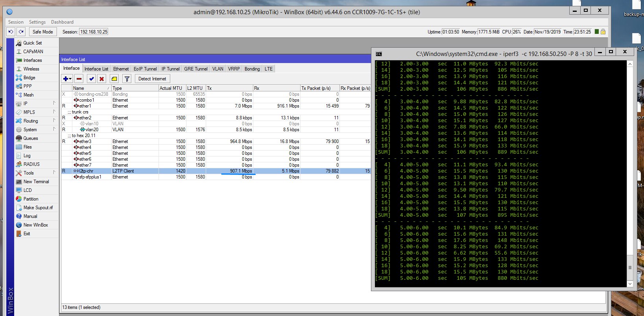This screenshot has width=644, height=316.
Task: Click the Filter funnel button
Action: click(x=127, y=78)
